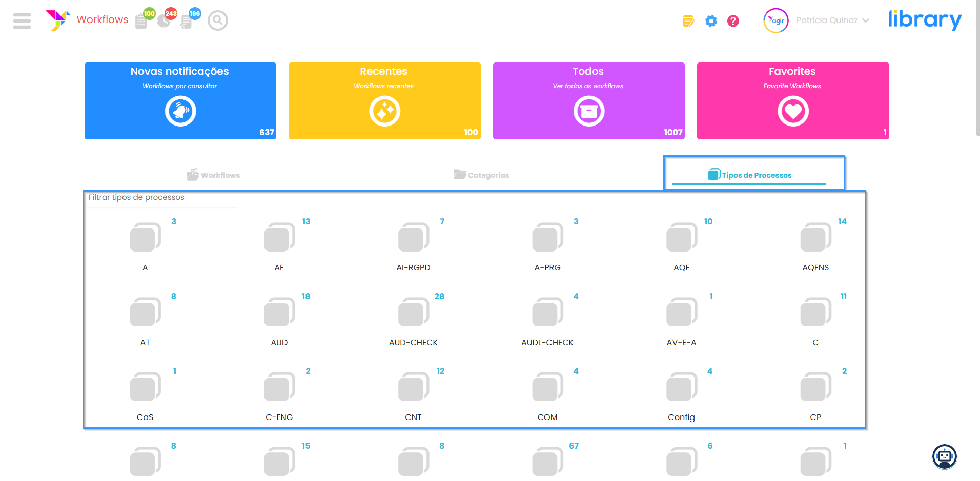
Task: Click the library logo
Action: [x=925, y=19]
